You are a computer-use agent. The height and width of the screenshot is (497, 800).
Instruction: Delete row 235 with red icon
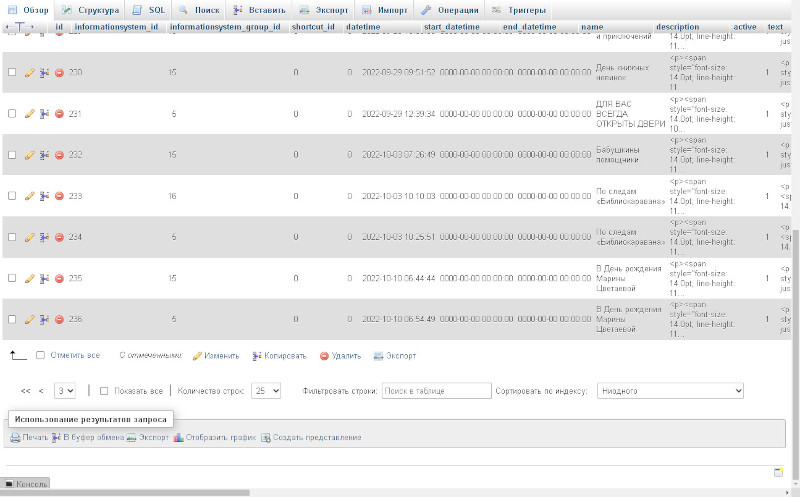point(59,278)
